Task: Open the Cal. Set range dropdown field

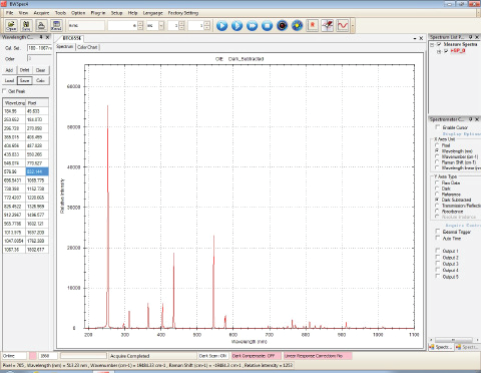Action: (39, 48)
